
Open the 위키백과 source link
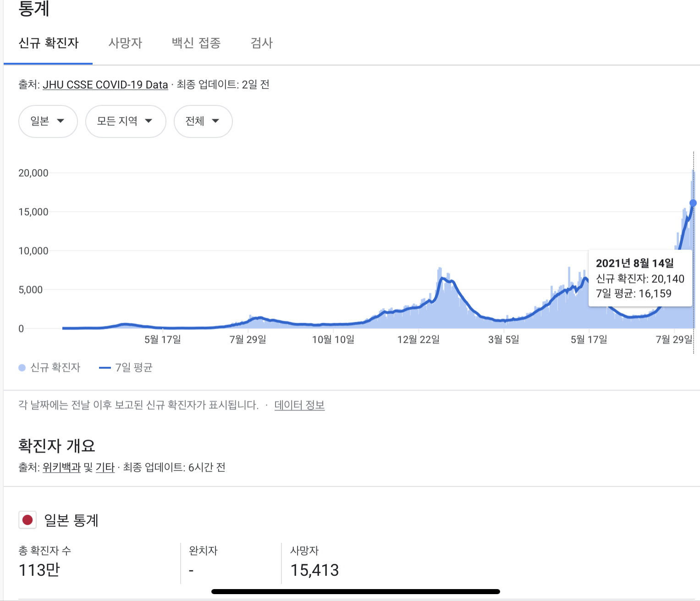61,468
